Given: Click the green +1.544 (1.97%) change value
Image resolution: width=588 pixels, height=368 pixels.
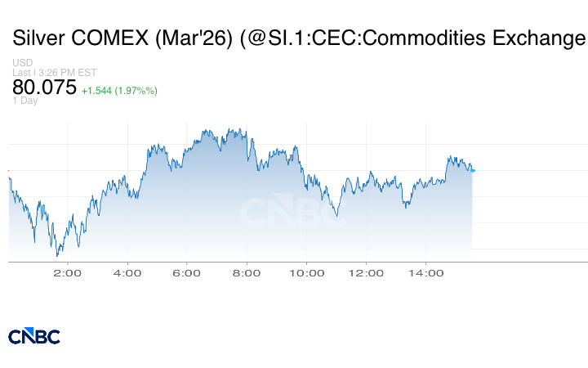Looking at the screenshot, I should 119,90.
